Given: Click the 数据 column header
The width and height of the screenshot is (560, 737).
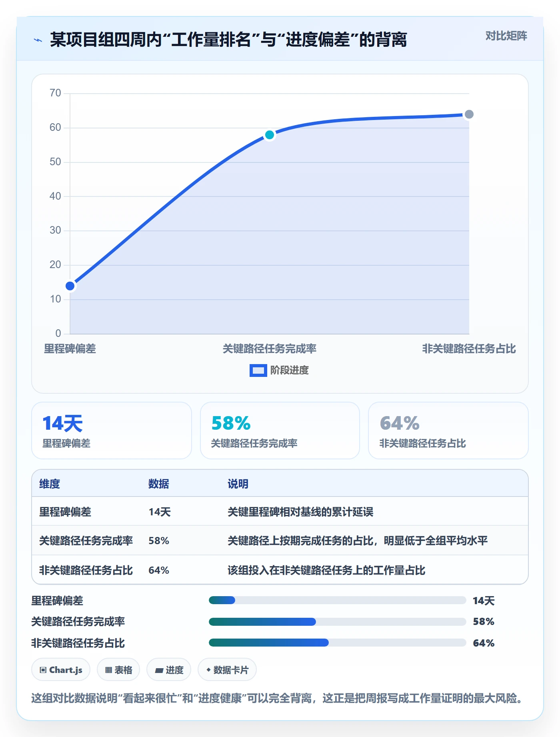Looking at the screenshot, I should pos(158,484).
